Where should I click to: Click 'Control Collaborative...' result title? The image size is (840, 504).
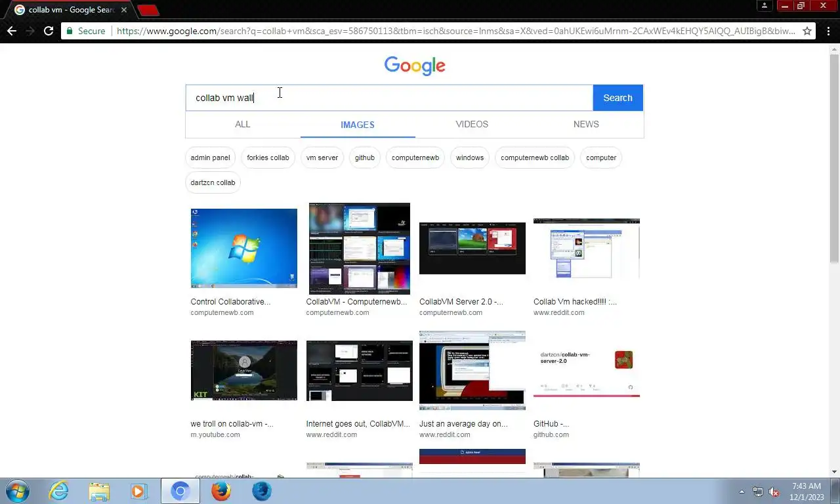click(x=230, y=302)
